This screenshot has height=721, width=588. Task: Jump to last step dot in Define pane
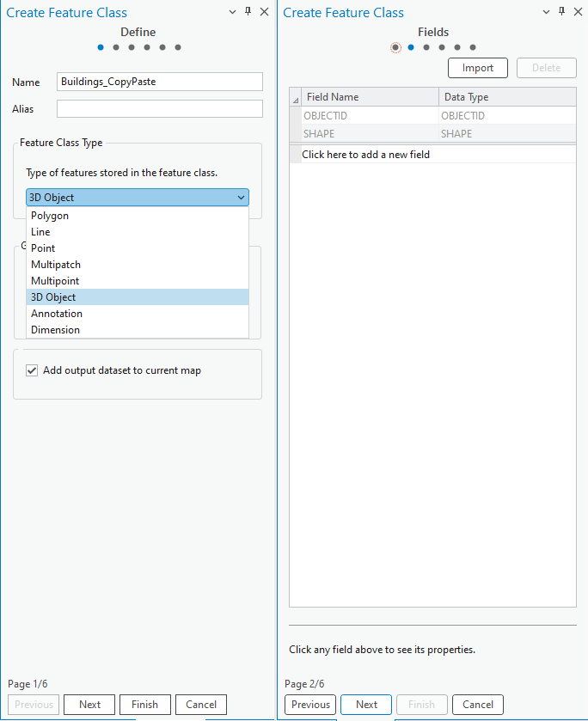(178, 47)
